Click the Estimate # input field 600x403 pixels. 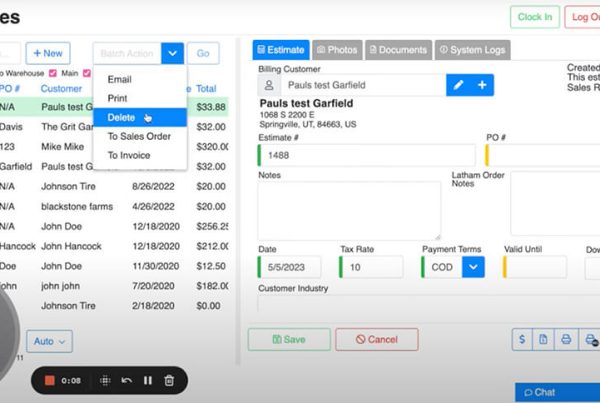pos(366,155)
